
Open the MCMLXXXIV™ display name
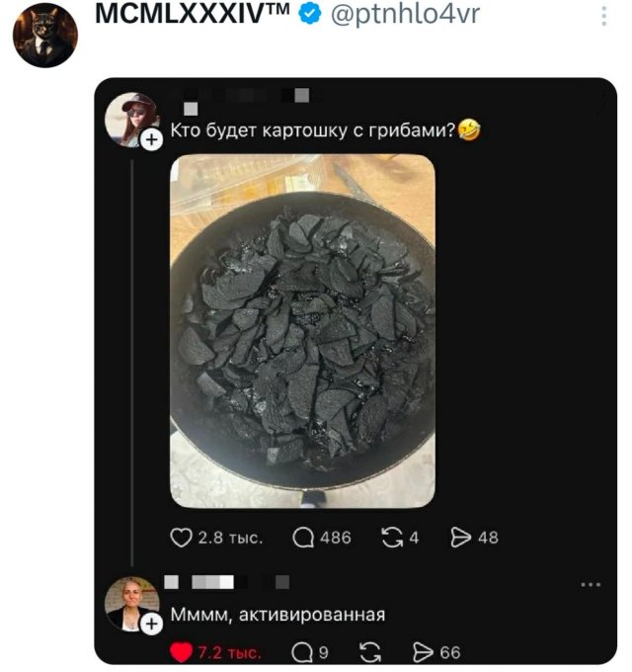point(193,13)
